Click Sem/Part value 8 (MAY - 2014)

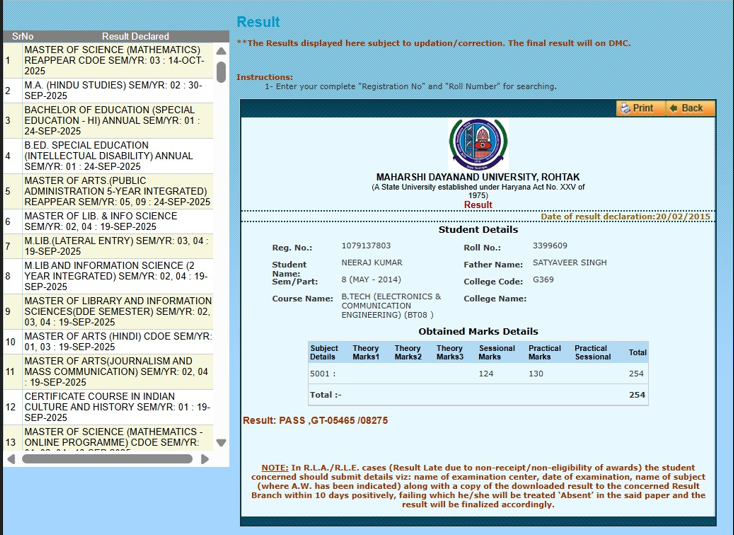click(x=371, y=279)
